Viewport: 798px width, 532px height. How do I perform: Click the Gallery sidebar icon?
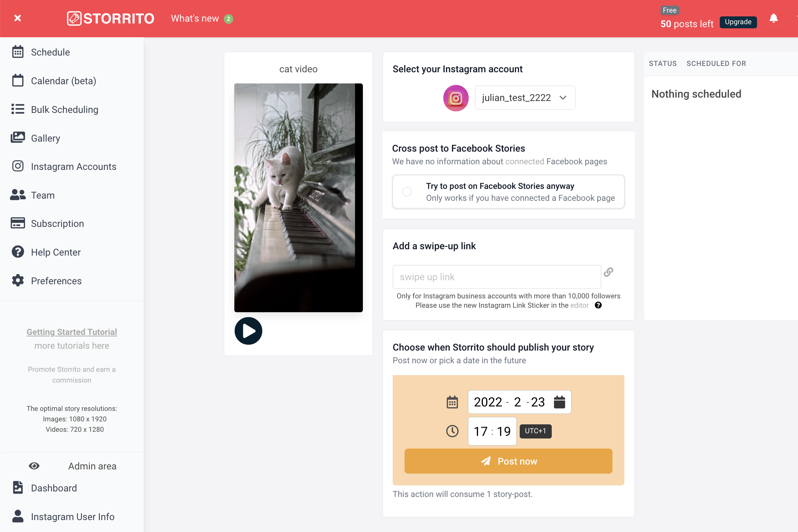click(17, 138)
